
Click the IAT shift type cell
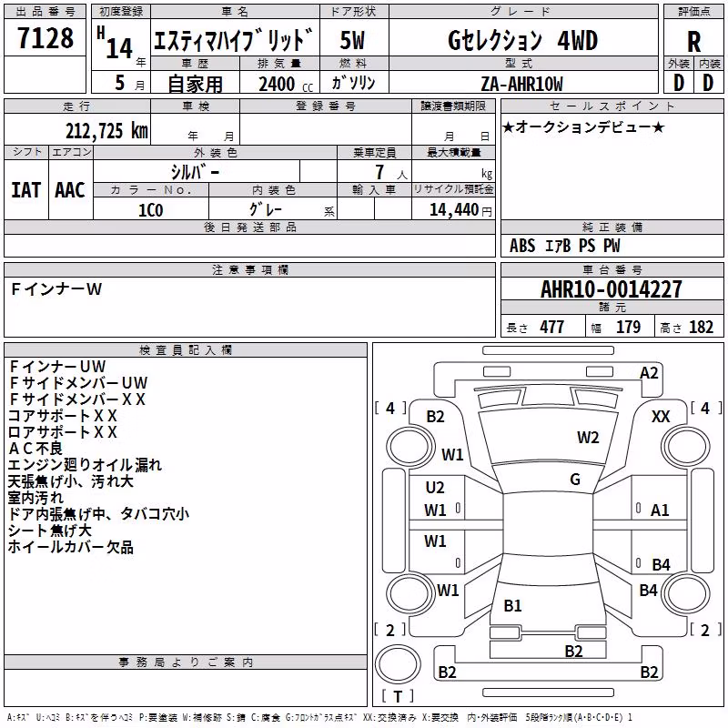coord(26,190)
